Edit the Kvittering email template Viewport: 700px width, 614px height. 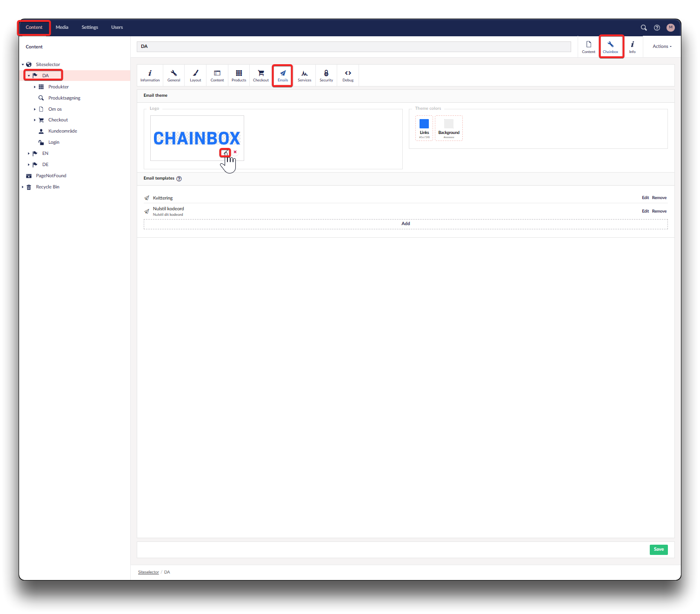point(645,198)
